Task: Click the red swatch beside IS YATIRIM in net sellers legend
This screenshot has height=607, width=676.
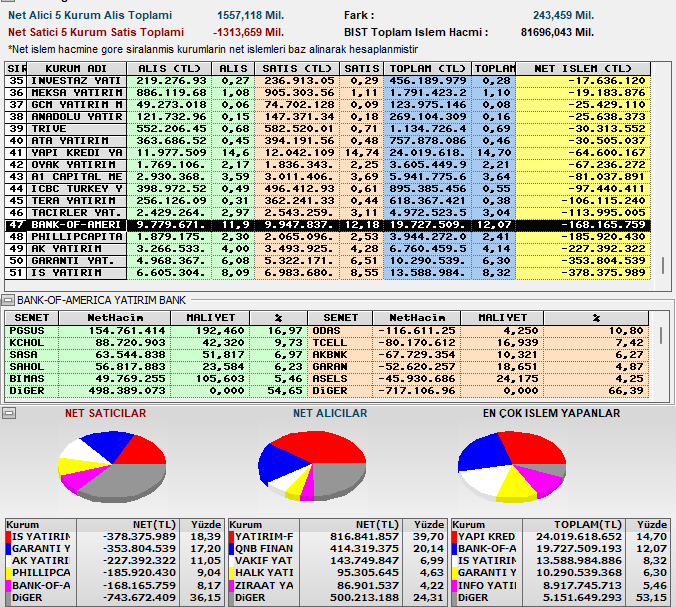Action: pyautogui.click(x=8, y=537)
